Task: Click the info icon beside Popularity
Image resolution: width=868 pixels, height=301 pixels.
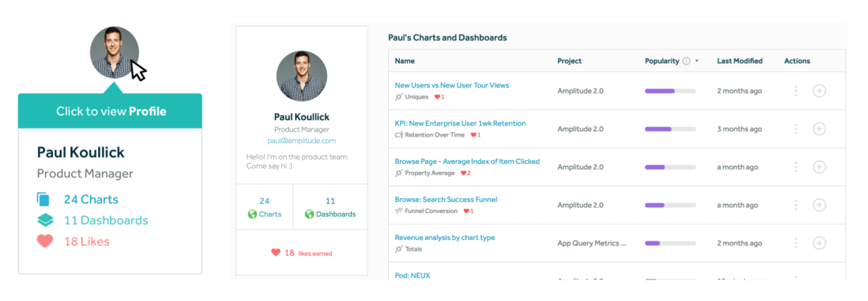Action: point(686,61)
